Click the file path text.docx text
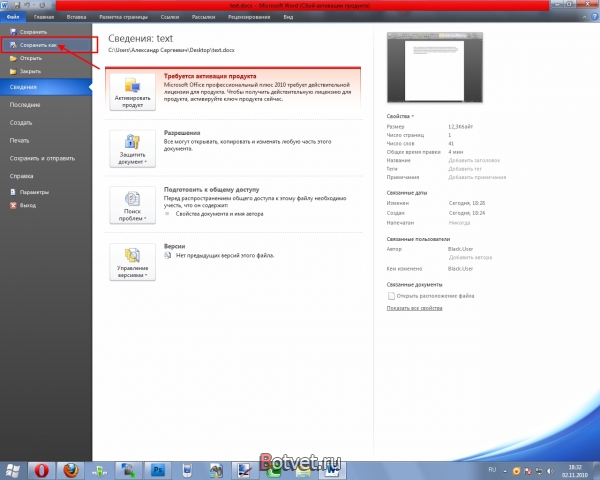Image resolution: width=600 pixels, height=480 pixels. tap(171, 50)
